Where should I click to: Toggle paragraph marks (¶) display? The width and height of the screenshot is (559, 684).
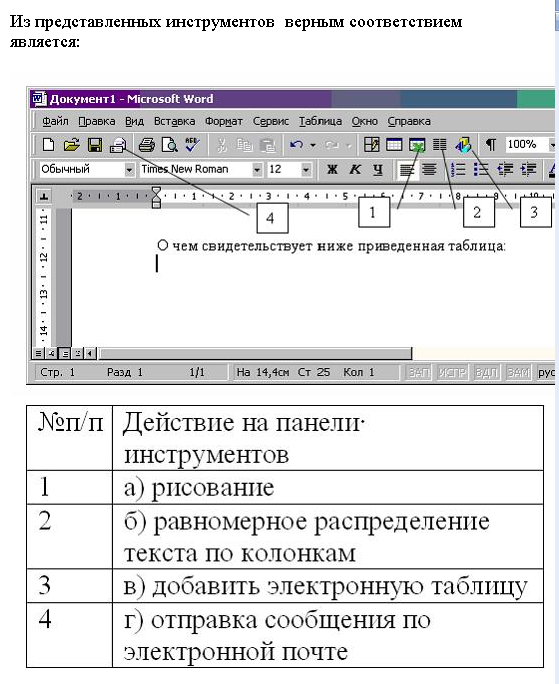click(x=491, y=144)
